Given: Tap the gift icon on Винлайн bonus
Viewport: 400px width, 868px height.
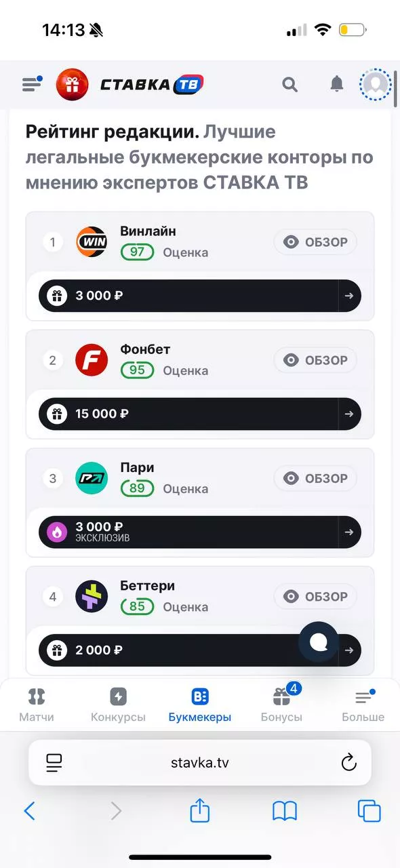Looking at the screenshot, I should [57, 296].
